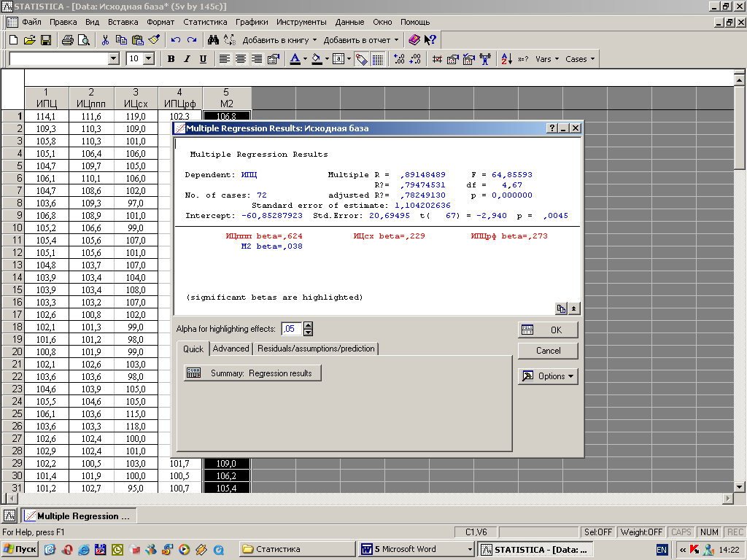The height and width of the screenshot is (560, 747).
Task: Click the binoculars Find icon
Action: pos(214,40)
